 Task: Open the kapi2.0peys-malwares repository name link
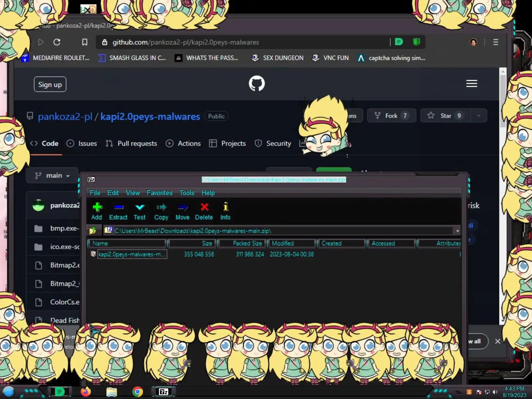(150, 116)
